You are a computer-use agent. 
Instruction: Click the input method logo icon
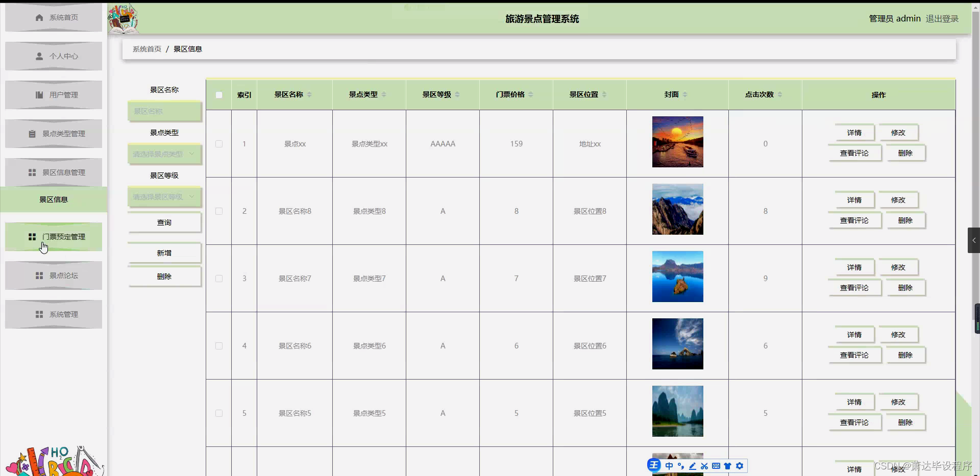[x=654, y=465]
